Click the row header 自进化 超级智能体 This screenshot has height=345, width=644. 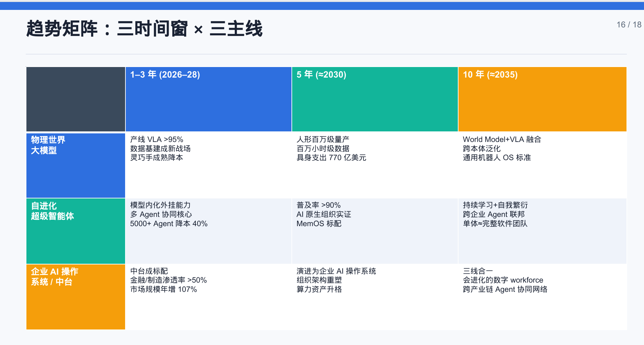click(76, 231)
